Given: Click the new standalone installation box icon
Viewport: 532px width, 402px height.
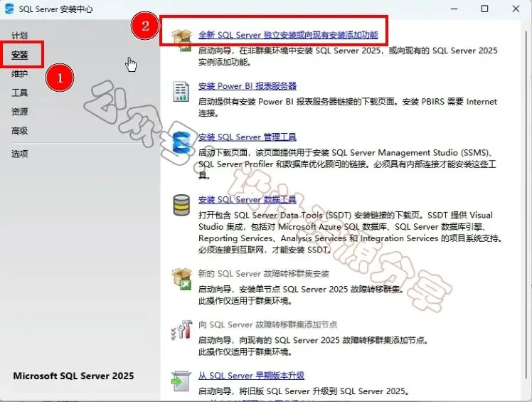Looking at the screenshot, I should point(182,40).
